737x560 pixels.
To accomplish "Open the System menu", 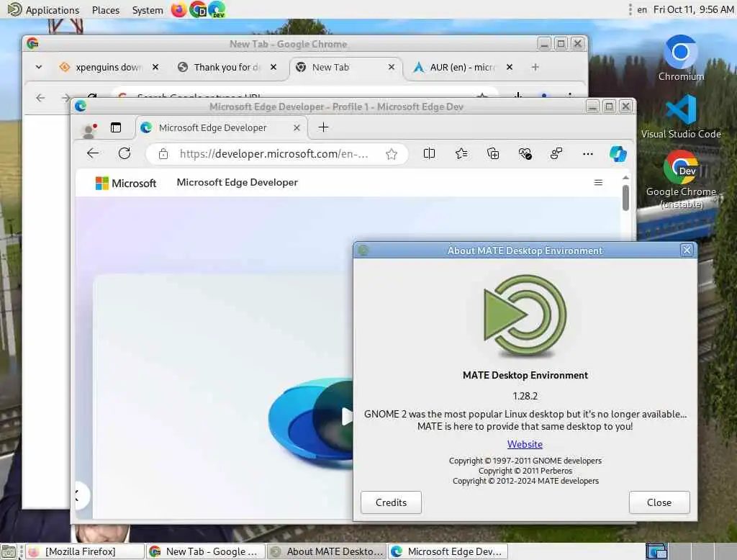I will (147, 10).
